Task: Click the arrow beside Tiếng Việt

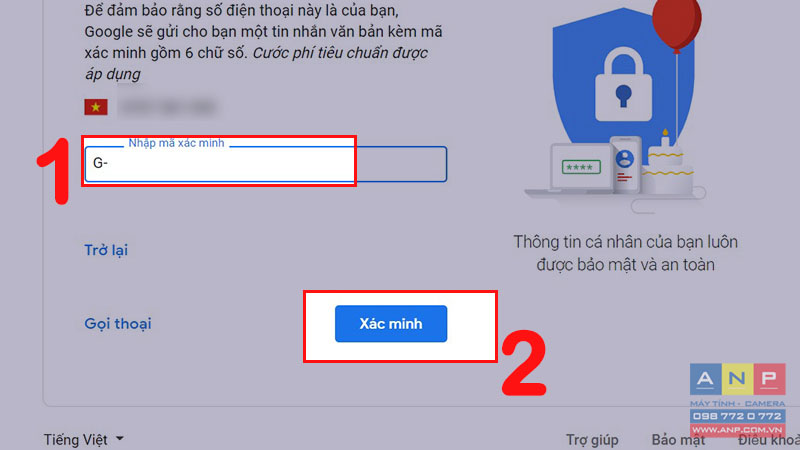Action: pos(119,438)
